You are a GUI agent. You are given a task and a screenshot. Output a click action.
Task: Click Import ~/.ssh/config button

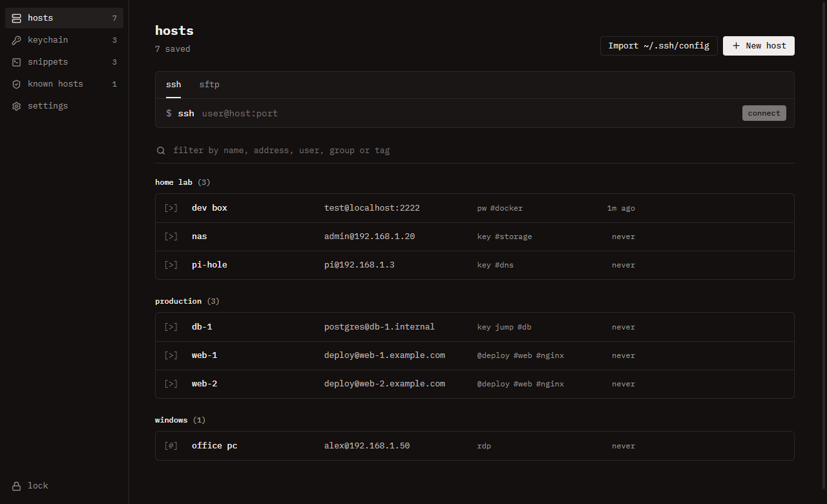658,46
